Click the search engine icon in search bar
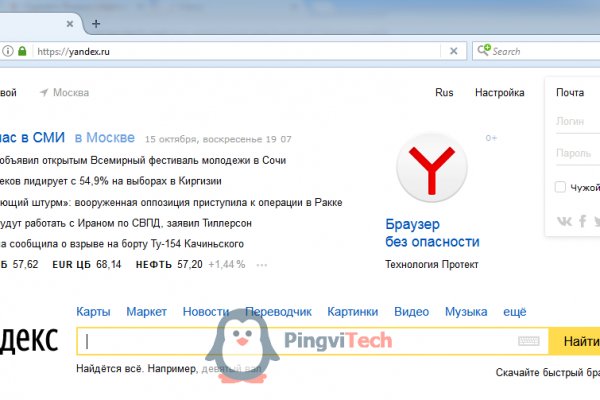This screenshot has width=600, height=400. pyautogui.click(x=484, y=51)
